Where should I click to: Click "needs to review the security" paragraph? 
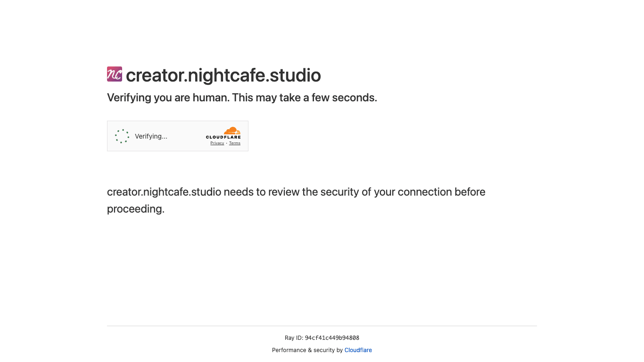tap(296, 200)
